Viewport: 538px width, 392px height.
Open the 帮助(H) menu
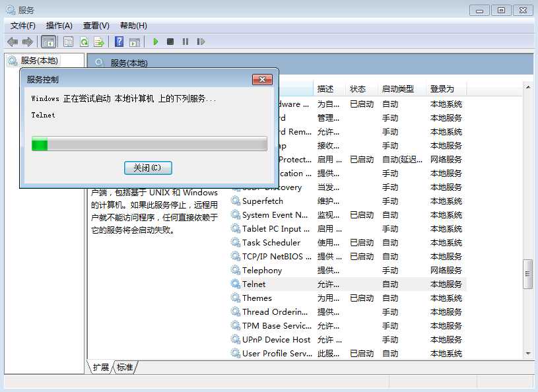[x=133, y=26]
